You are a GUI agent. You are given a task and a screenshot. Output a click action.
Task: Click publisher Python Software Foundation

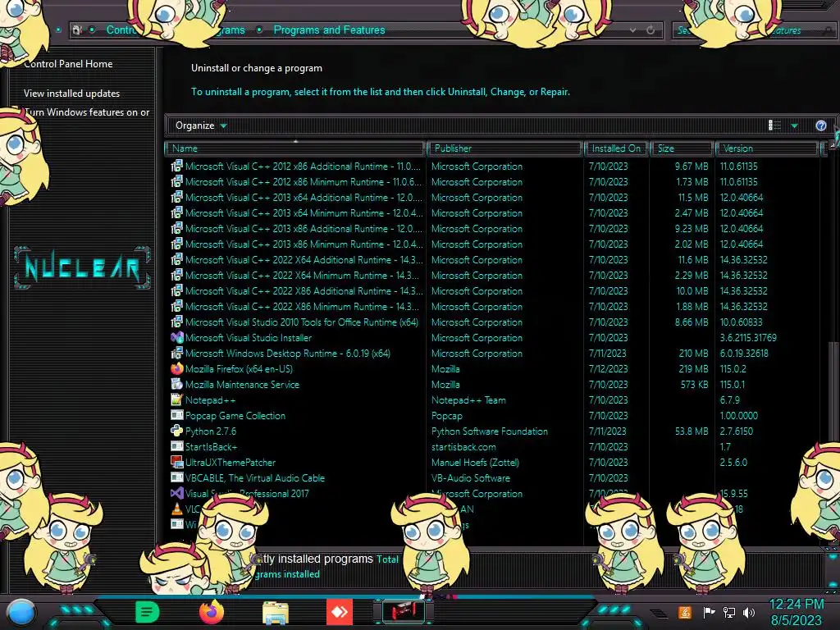[x=490, y=431]
